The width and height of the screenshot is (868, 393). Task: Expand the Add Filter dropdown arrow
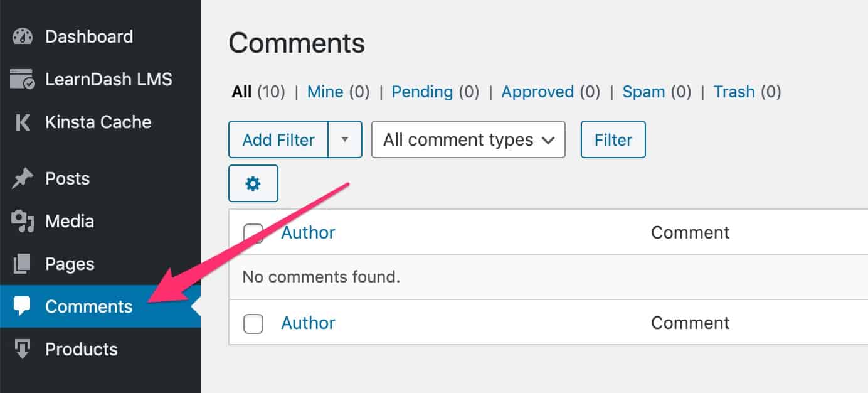tap(345, 139)
